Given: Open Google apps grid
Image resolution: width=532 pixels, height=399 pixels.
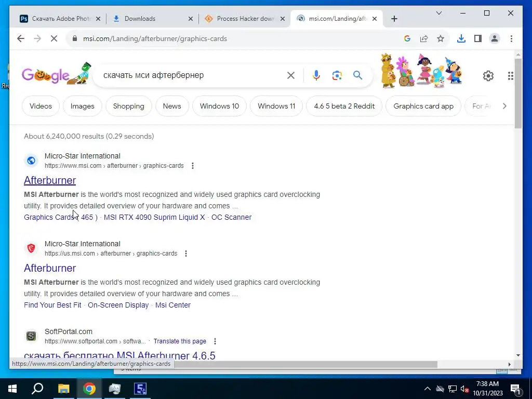Looking at the screenshot, I should [511, 76].
